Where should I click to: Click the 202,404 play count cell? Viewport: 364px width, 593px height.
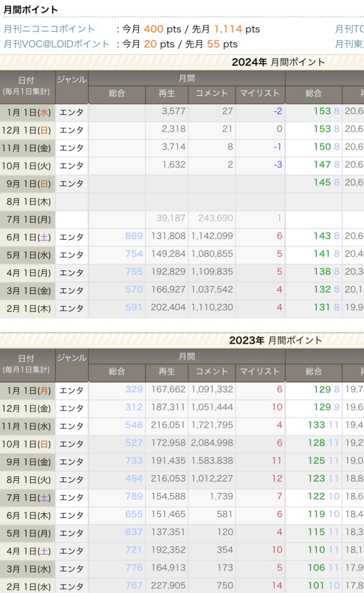[166, 307]
